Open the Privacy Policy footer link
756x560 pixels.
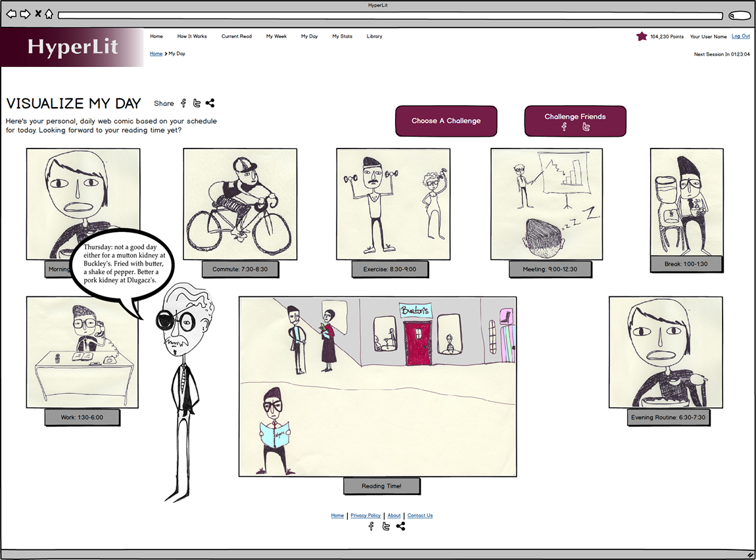(366, 516)
